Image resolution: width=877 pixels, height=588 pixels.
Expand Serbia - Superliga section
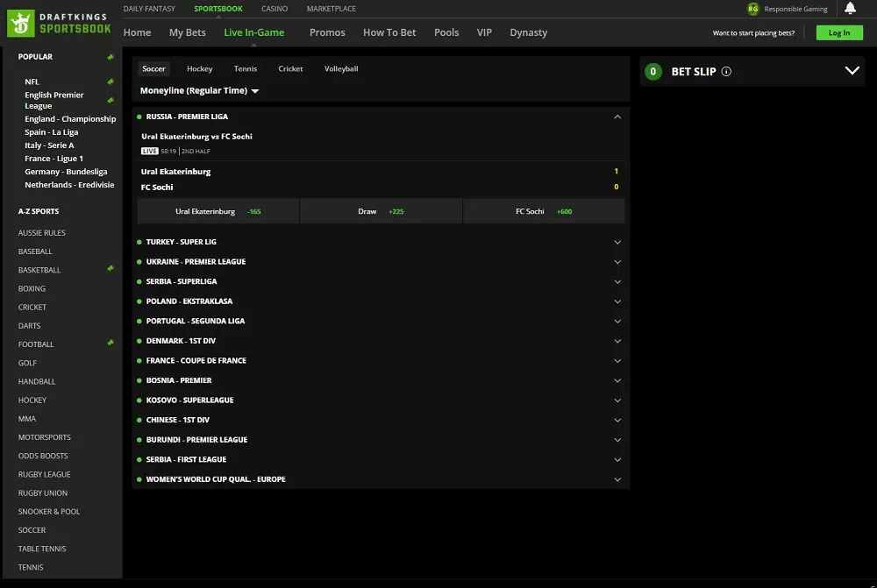pyautogui.click(x=617, y=281)
